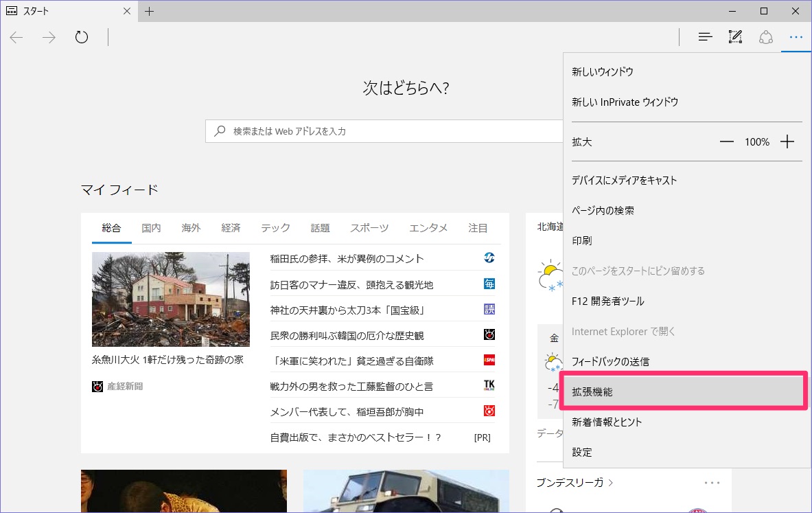Click the 産経新聞 logo icon under photo
The width and height of the screenshot is (812, 513).
pyautogui.click(x=97, y=387)
